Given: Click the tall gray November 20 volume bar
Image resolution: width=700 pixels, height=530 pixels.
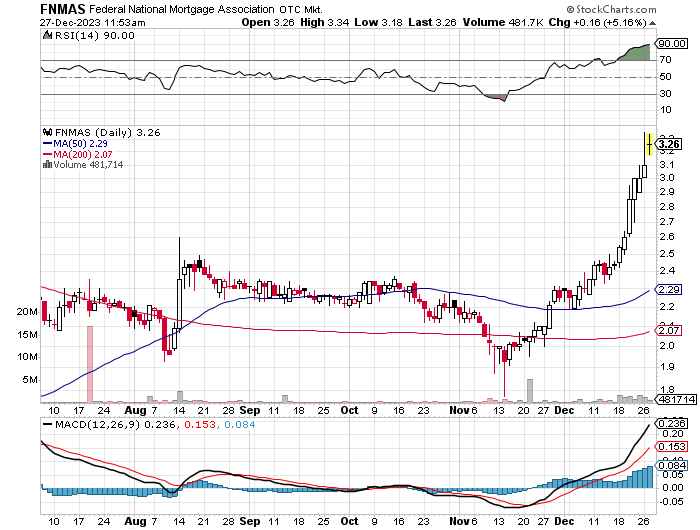Looking at the screenshot, I should pyautogui.click(x=530, y=391).
